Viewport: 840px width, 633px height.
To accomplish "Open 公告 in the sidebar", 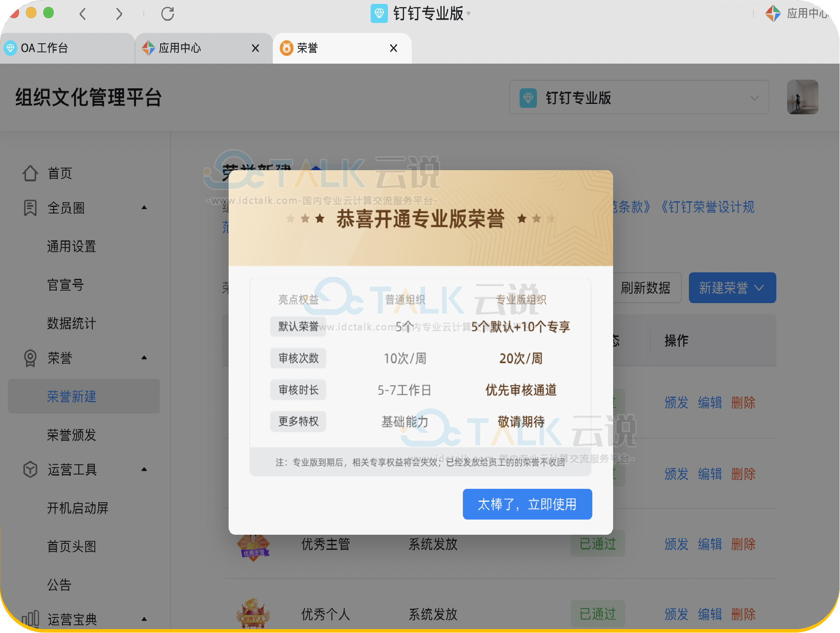I will (x=59, y=585).
